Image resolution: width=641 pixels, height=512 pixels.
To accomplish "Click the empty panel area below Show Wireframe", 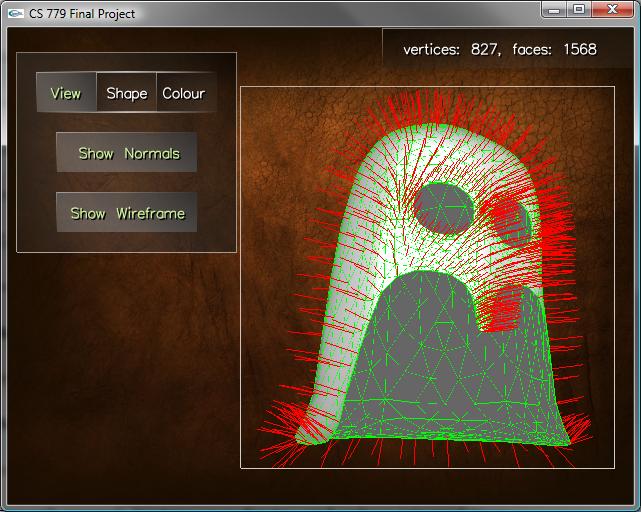I will pyautogui.click(x=127, y=242).
